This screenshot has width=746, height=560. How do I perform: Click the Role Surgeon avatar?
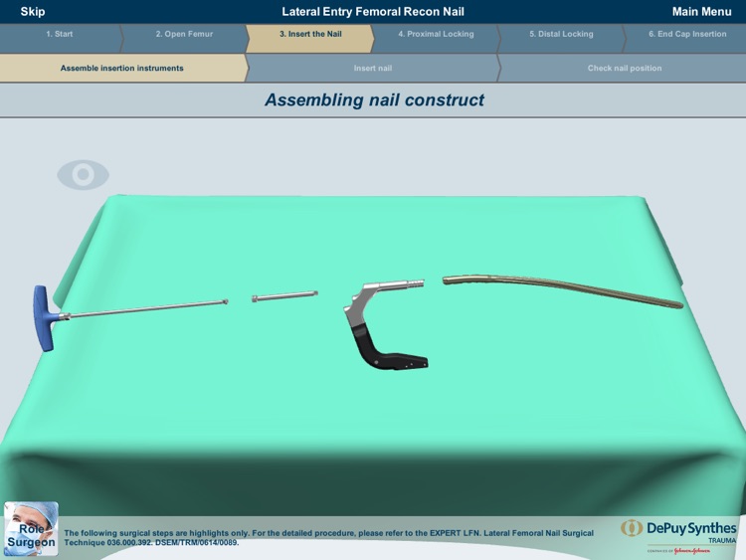pyautogui.click(x=31, y=528)
